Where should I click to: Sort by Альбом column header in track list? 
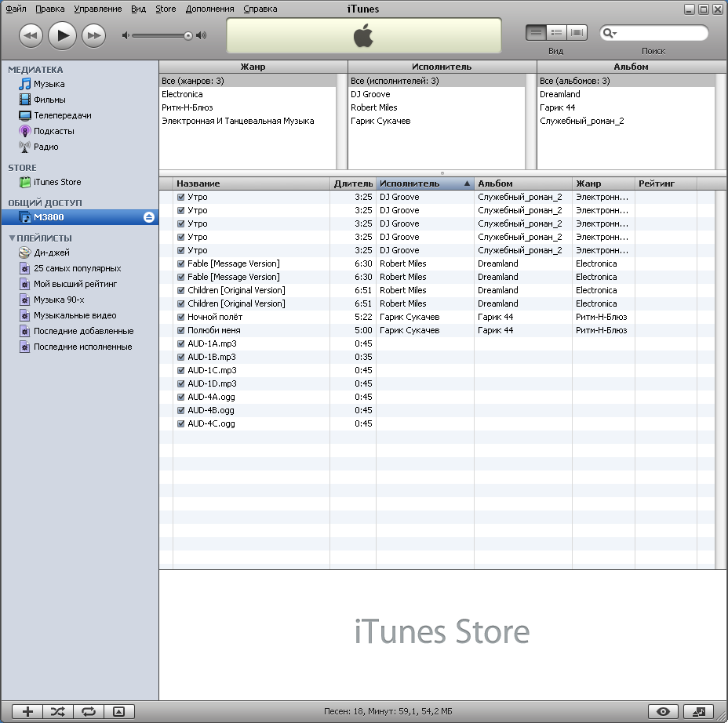522,183
